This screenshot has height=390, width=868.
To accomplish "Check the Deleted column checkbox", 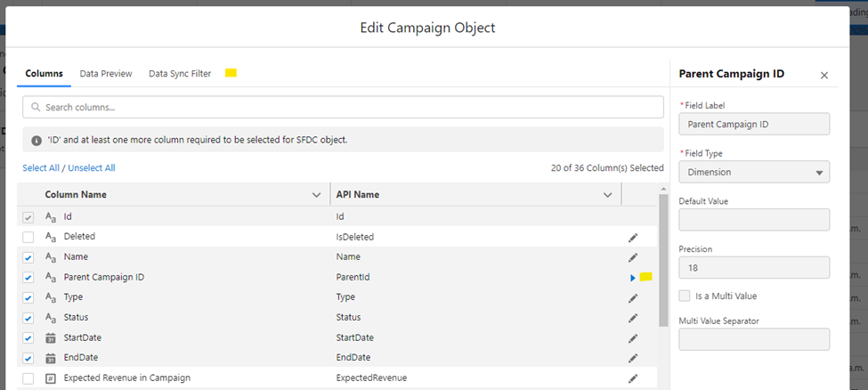I will (28, 237).
